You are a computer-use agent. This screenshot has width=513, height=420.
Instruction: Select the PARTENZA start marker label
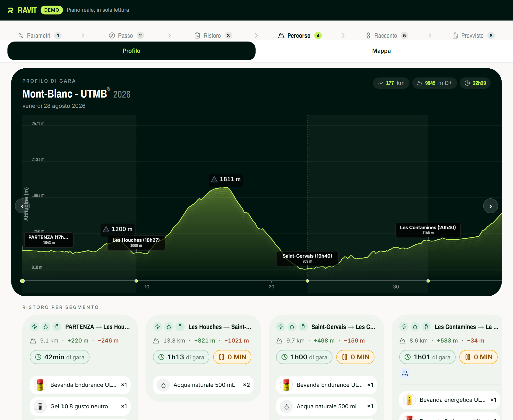tap(49, 240)
